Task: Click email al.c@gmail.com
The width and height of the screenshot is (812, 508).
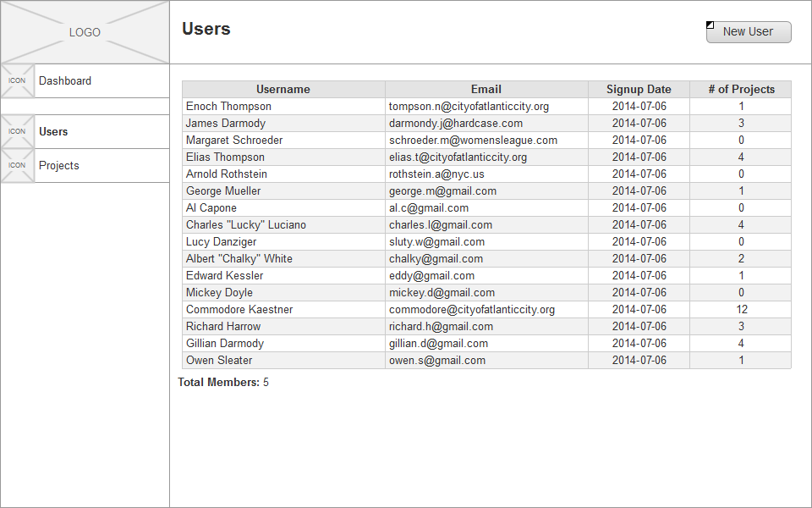Action: point(429,208)
